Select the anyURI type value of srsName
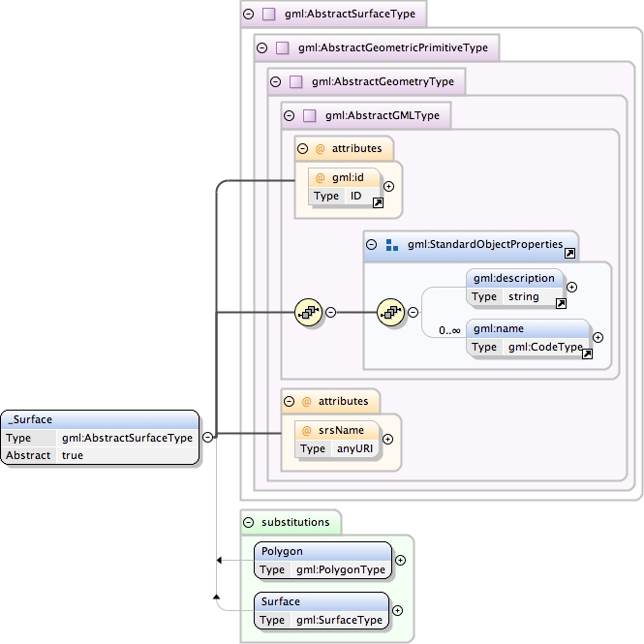 [x=354, y=448]
